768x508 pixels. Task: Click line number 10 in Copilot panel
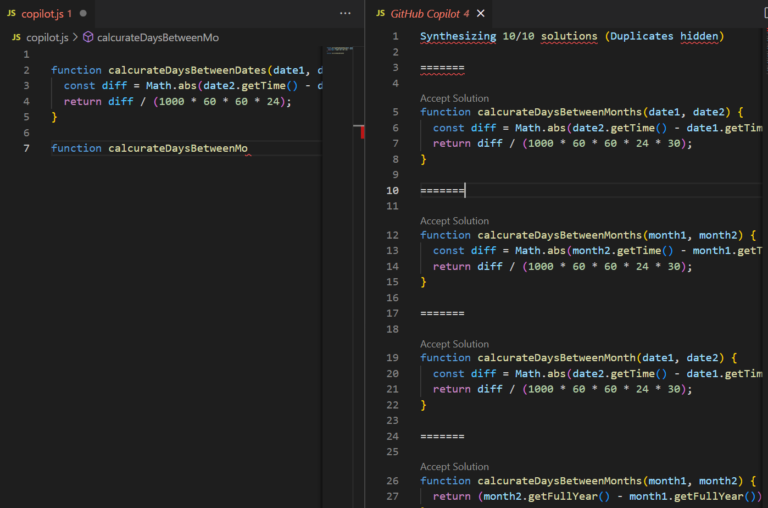click(393, 190)
